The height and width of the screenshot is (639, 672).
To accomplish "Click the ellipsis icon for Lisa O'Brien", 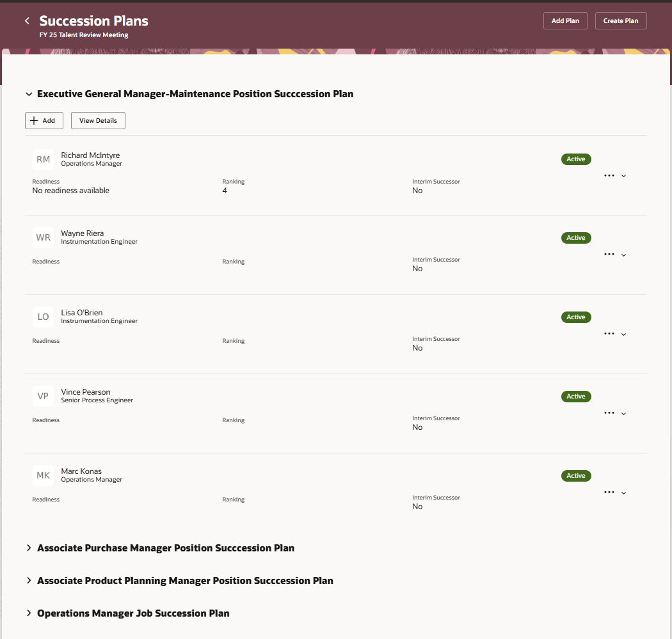I will click(609, 333).
